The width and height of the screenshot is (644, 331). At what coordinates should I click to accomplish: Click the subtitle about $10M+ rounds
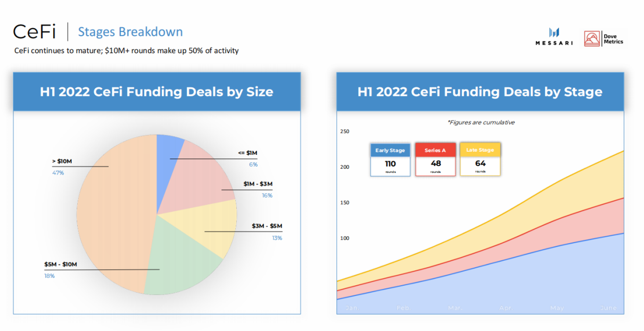point(126,51)
